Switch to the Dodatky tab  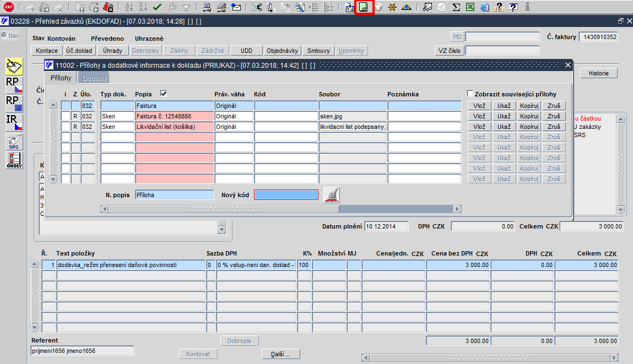94,78
